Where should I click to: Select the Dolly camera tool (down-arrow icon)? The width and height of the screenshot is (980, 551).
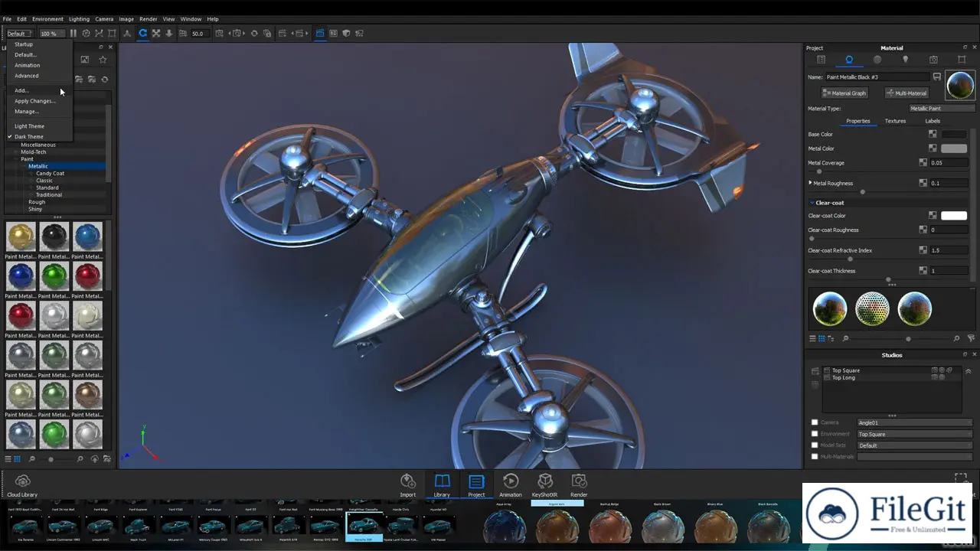pos(169,34)
